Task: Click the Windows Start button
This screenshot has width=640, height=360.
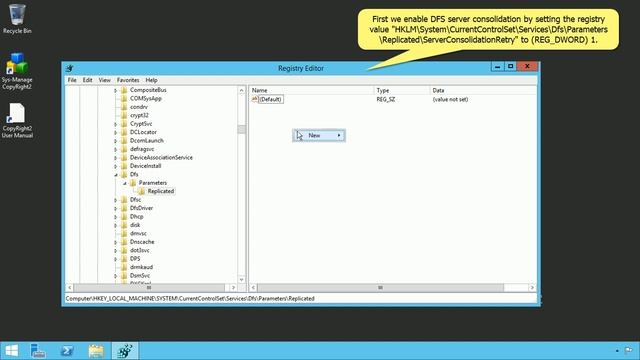Action: [x=11, y=351]
